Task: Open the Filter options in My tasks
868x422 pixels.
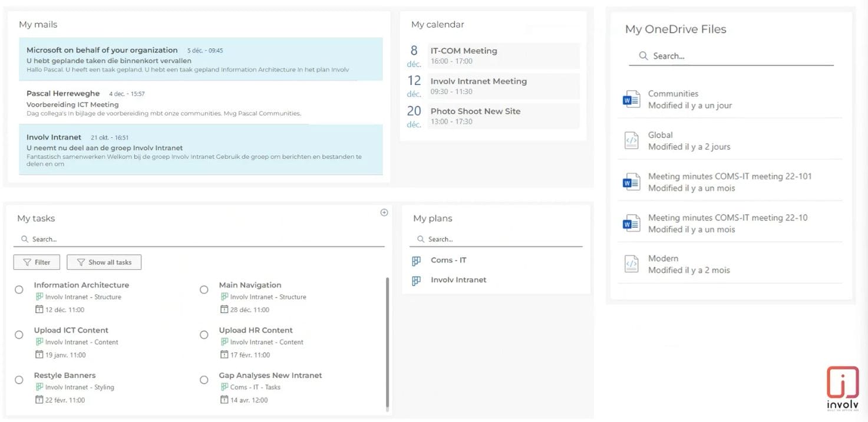Action: tap(37, 262)
